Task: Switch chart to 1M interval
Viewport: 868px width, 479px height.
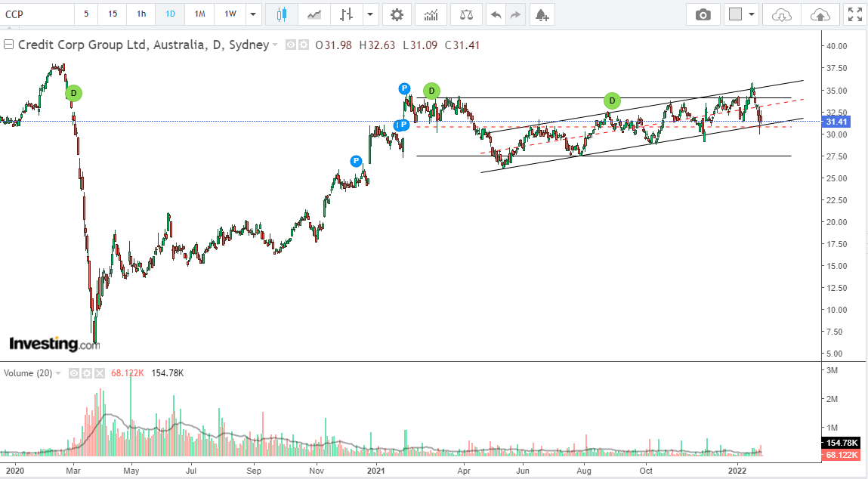Action: click(x=200, y=14)
